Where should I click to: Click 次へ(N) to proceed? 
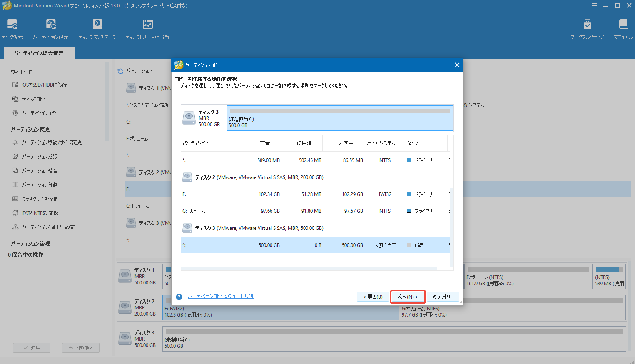[x=408, y=297]
